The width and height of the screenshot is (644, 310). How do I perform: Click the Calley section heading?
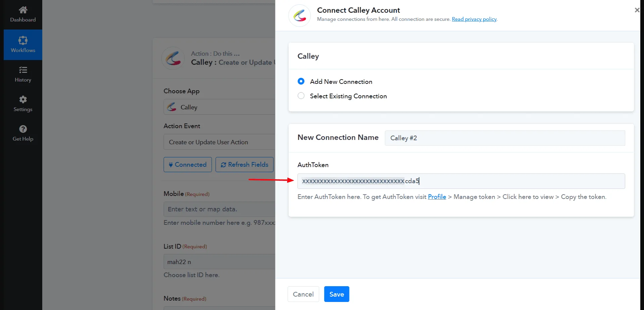(308, 56)
